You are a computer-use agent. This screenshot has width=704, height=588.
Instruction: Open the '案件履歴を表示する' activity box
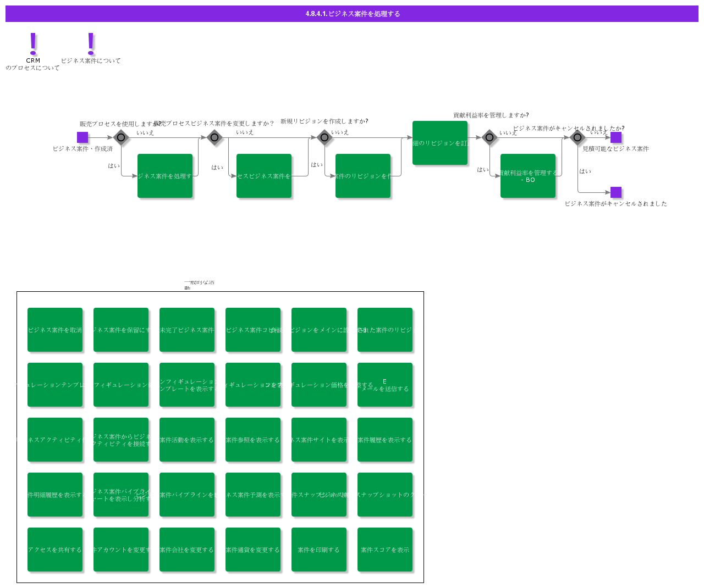(x=385, y=440)
